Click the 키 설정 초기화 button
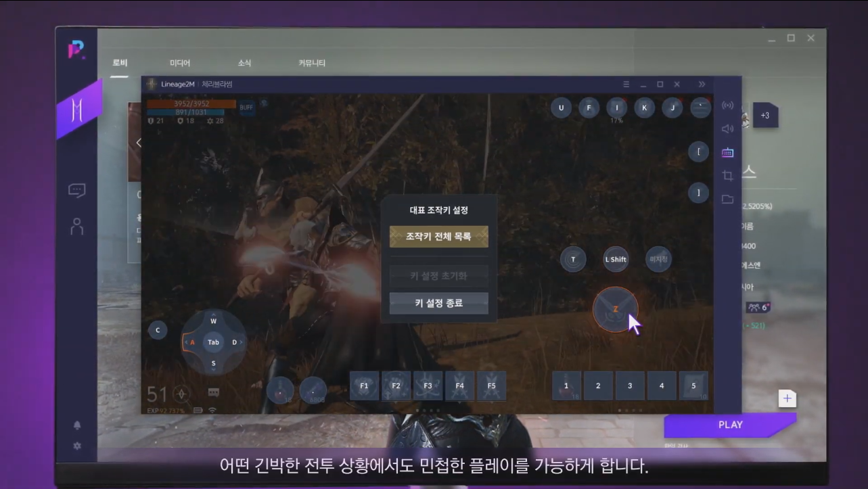Viewport: 868px width, 489px height. 438,276
